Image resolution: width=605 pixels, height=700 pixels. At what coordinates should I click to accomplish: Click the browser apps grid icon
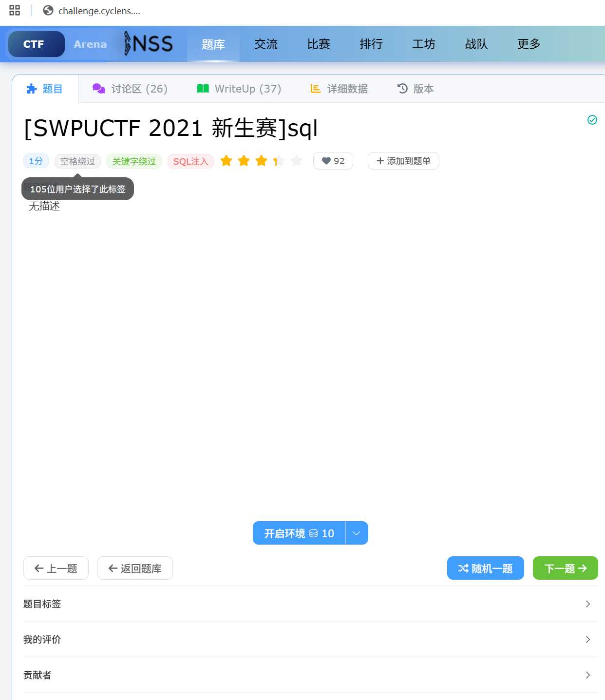coord(15,10)
